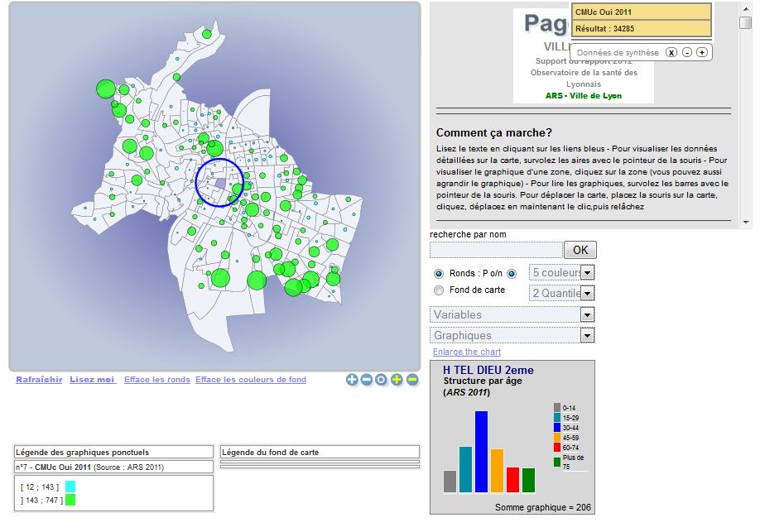Click the green legend swatch for 143–747
This screenshot has width=760, height=532.
pos(70,500)
